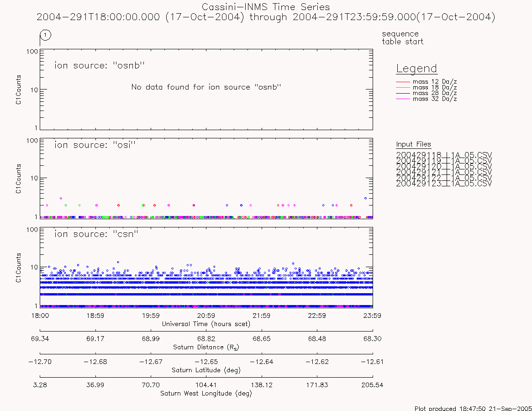The height and width of the screenshot is (411, 532).
Task: Click the 'Saturn West Longitude (deg)' axis title
Action: click(x=206, y=393)
